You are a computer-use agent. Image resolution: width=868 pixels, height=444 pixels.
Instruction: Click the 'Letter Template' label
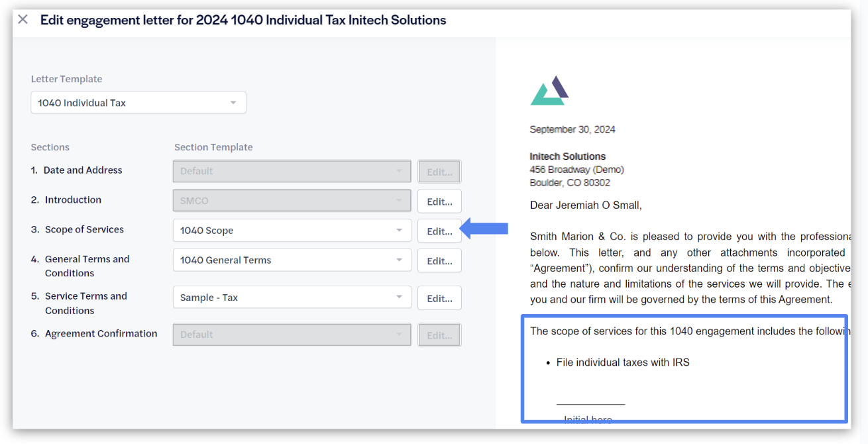pos(67,79)
